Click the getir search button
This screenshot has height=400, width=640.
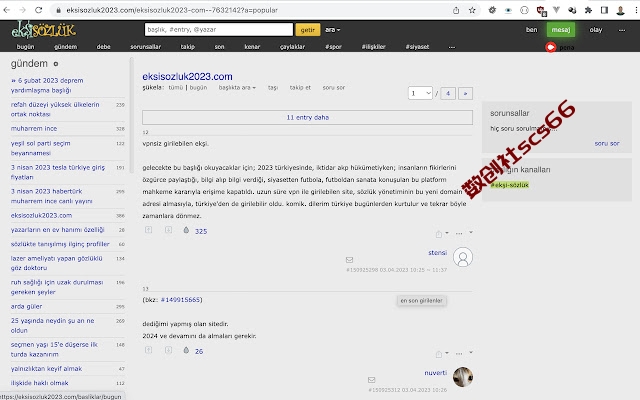point(307,30)
